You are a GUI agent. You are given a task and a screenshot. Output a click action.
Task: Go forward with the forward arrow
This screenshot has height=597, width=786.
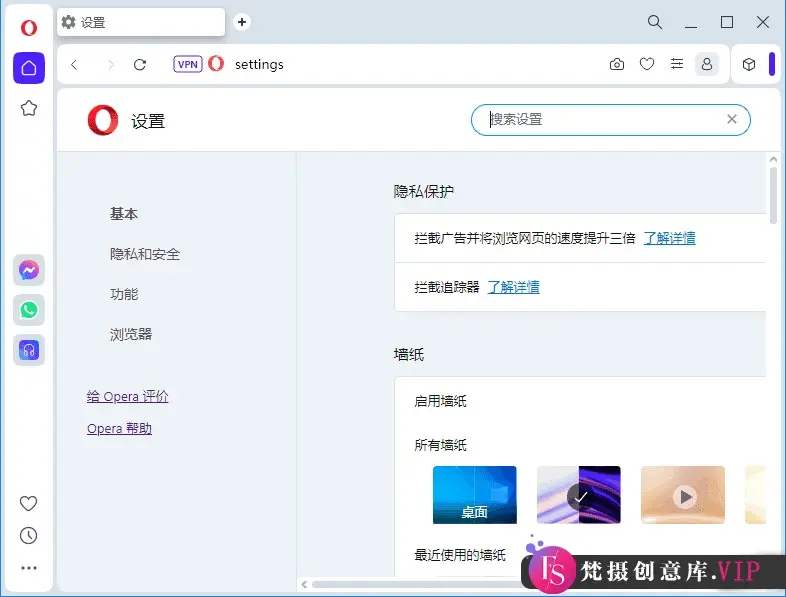(111, 64)
